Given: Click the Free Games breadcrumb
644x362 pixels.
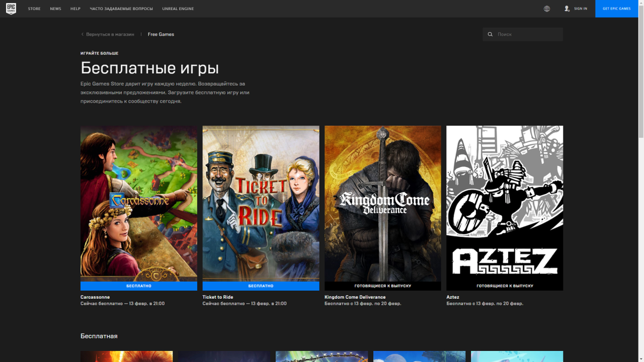Looking at the screenshot, I should pos(161,34).
